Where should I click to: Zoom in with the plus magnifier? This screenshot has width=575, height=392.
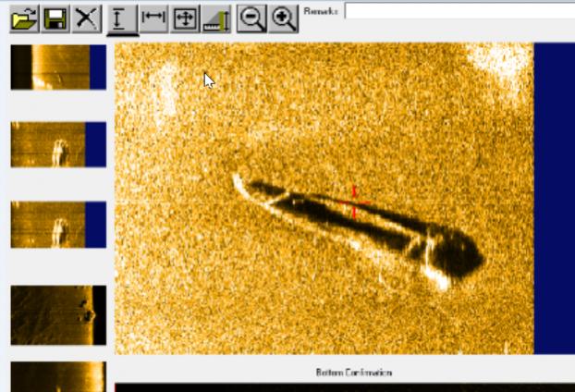(x=283, y=18)
